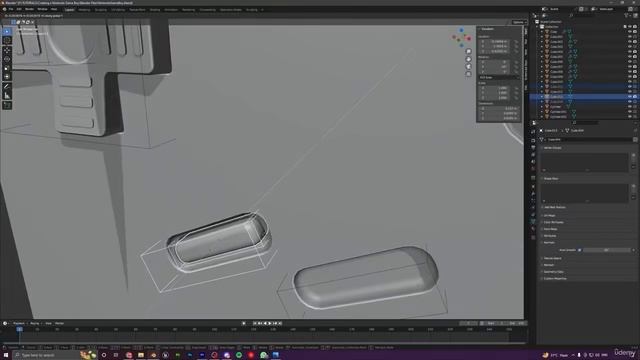Viewport: 640px width, 360px height.
Task: Switch to the Sculpting workspace tab
Action: coord(100,9)
